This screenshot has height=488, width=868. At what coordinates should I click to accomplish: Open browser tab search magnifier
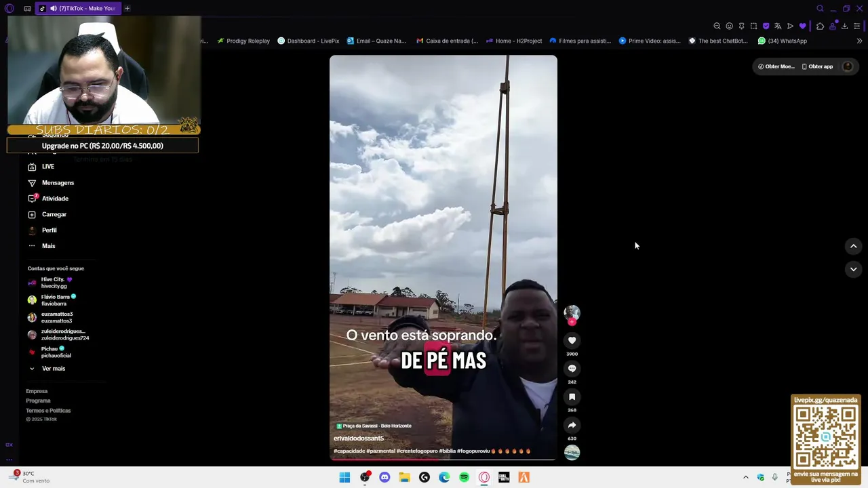coord(820,8)
